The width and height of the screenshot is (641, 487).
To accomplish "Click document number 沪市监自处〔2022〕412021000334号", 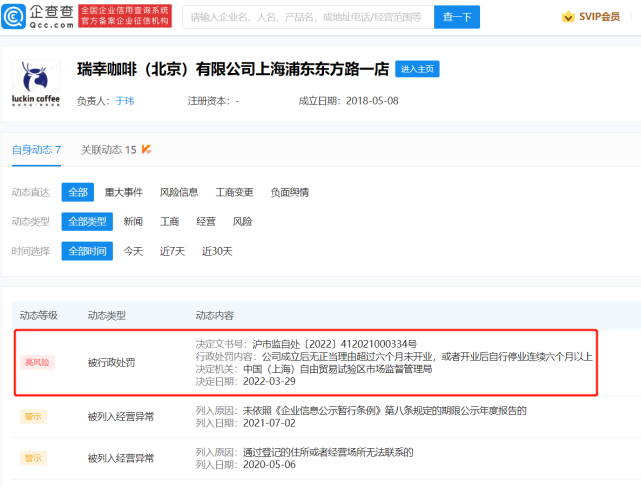I will point(334,344).
